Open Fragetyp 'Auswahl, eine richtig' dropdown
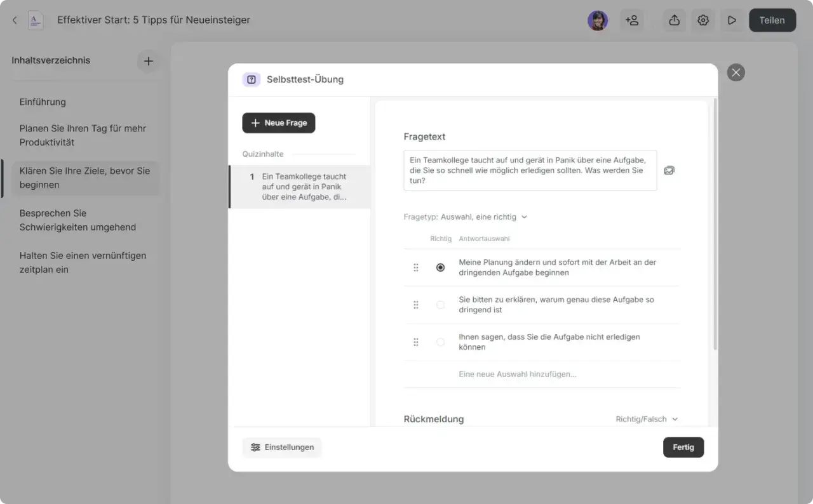 pos(484,217)
